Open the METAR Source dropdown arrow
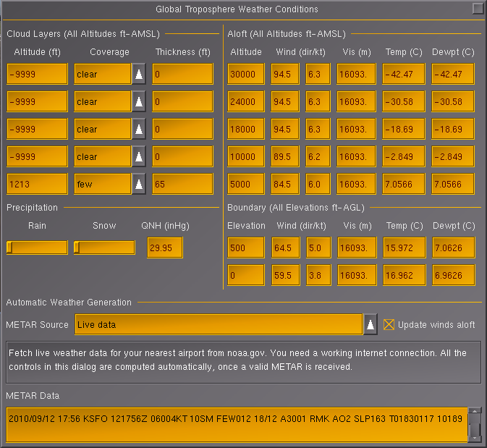The image size is (487, 448). pyautogui.click(x=370, y=325)
